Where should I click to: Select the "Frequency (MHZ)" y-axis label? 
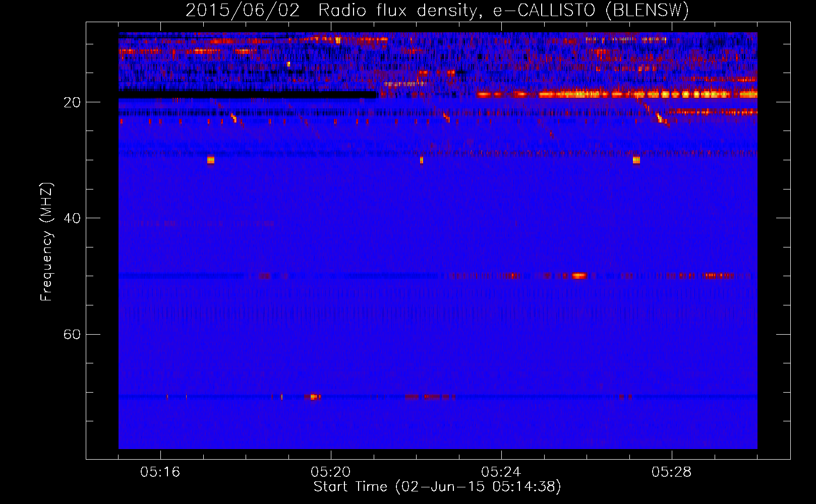pyautogui.click(x=46, y=242)
